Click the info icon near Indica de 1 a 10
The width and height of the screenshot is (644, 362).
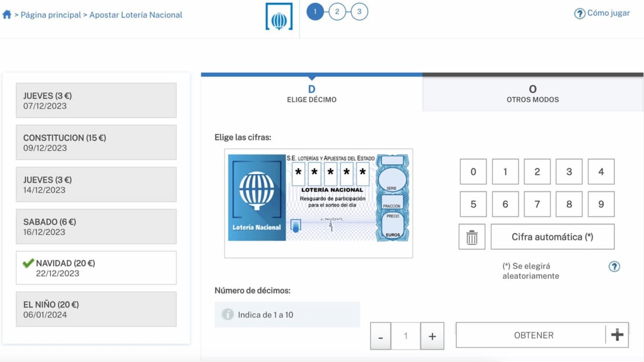click(228, 315)
